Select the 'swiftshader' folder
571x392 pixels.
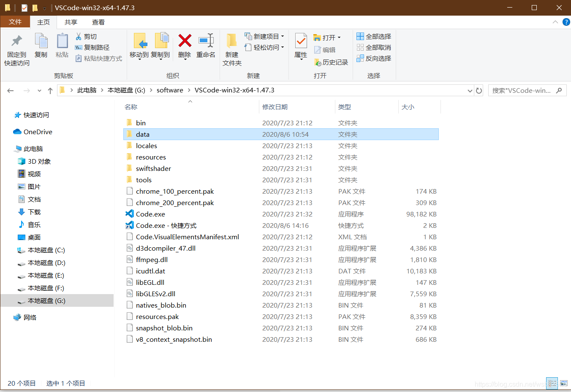[153, 168]
